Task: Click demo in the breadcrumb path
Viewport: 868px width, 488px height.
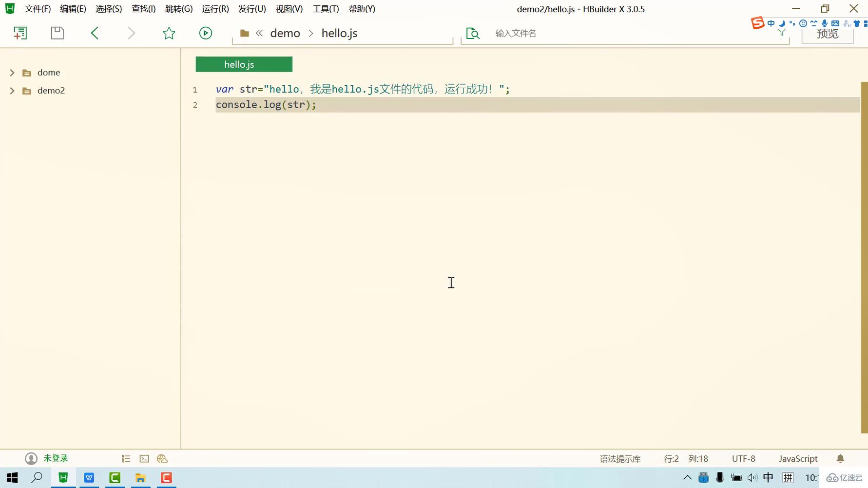Action: 285,33
